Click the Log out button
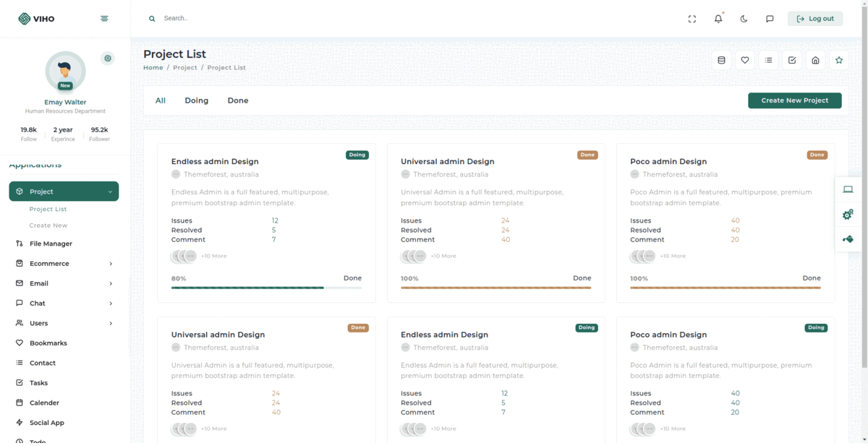 point(815,19)
